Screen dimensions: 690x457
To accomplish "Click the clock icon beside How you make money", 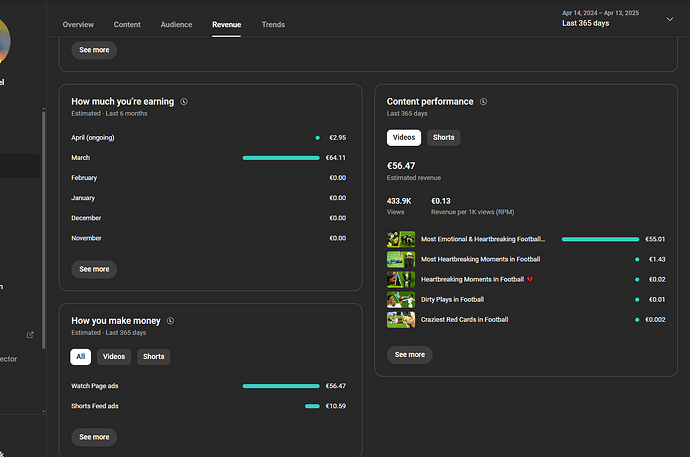I will 170,321.
